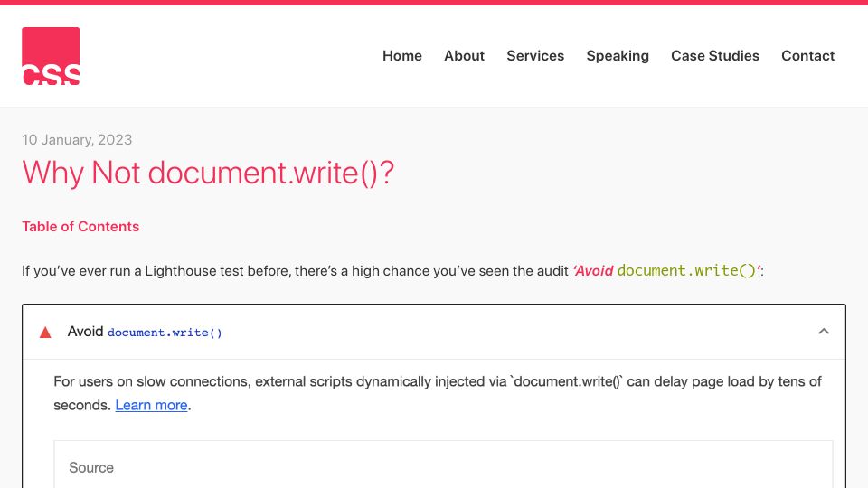Open the Services nav item

pos(535,56)
